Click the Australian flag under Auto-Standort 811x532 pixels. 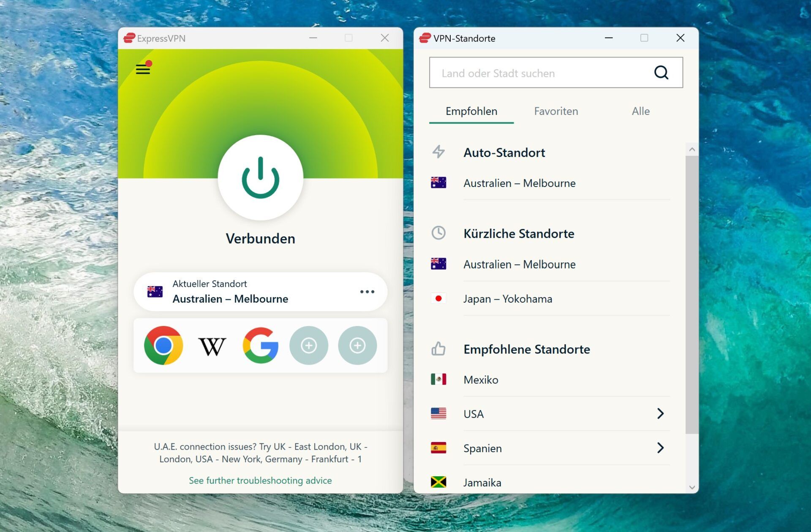click(x=438, y=182)
